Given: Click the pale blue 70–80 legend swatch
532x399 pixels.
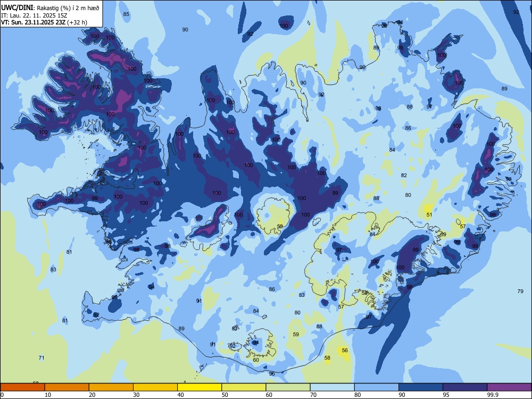Looking at the screenshot, I should (x=332, y=387).
